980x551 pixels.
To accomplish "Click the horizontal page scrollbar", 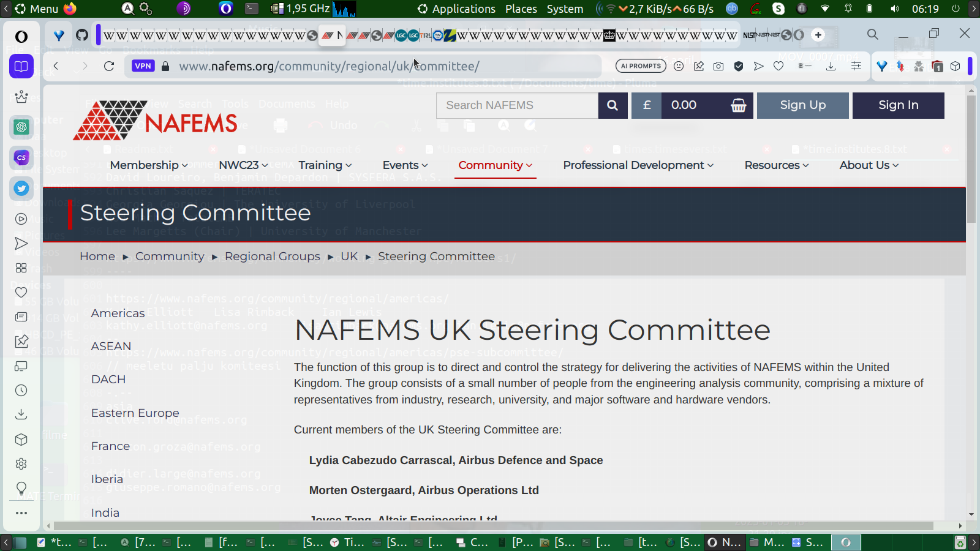I will (x=493, y=526).
